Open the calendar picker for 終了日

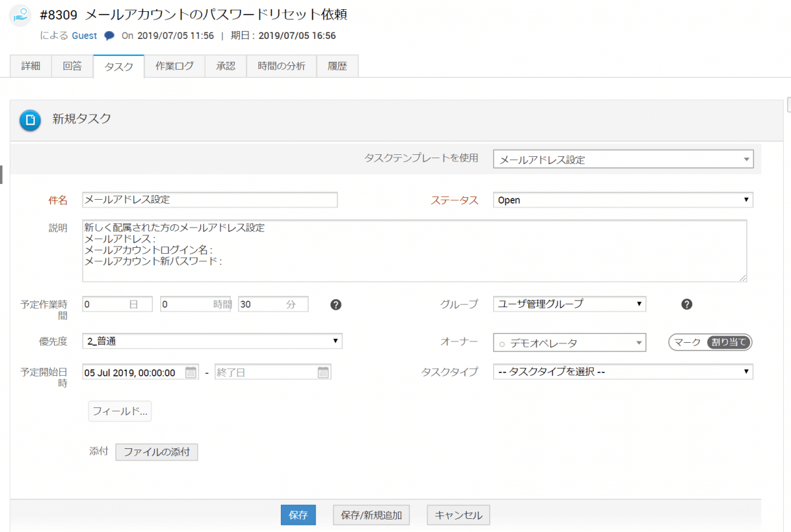pos(323,372)
